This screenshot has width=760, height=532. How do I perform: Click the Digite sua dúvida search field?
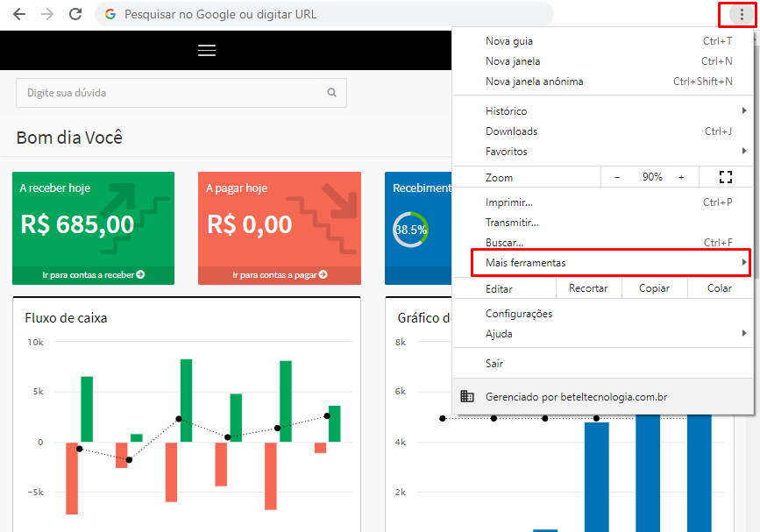pyautogui.click(x=171, y=92)
